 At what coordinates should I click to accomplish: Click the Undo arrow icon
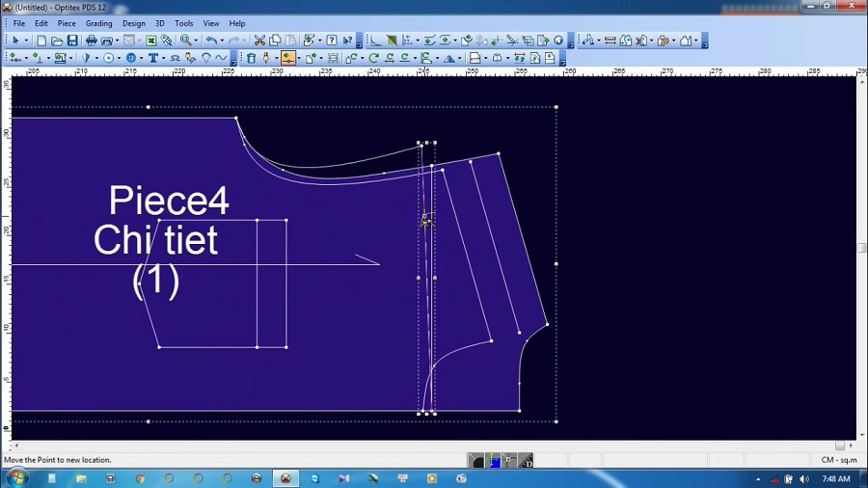(x=211, y=41)
